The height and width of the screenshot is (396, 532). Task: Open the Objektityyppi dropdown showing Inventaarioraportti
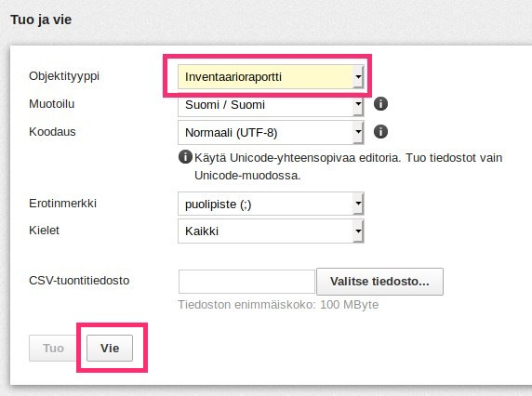pyautogui.click(x=271, y=77)
